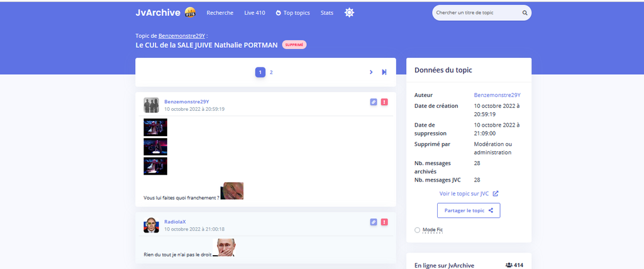Open Top topics with flame icon

[292, 13]
